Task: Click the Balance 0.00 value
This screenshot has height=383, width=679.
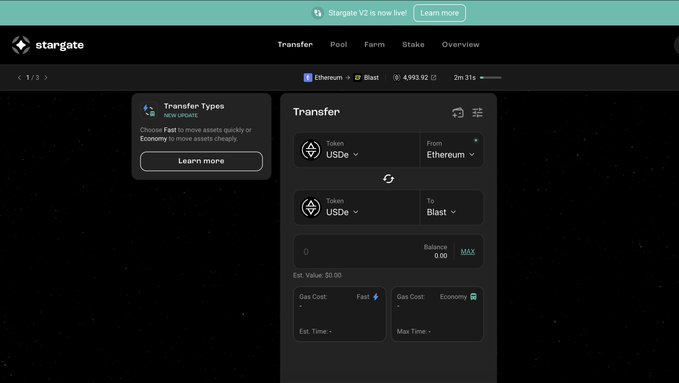Action: pyautogui.click(x=440, y=256)
